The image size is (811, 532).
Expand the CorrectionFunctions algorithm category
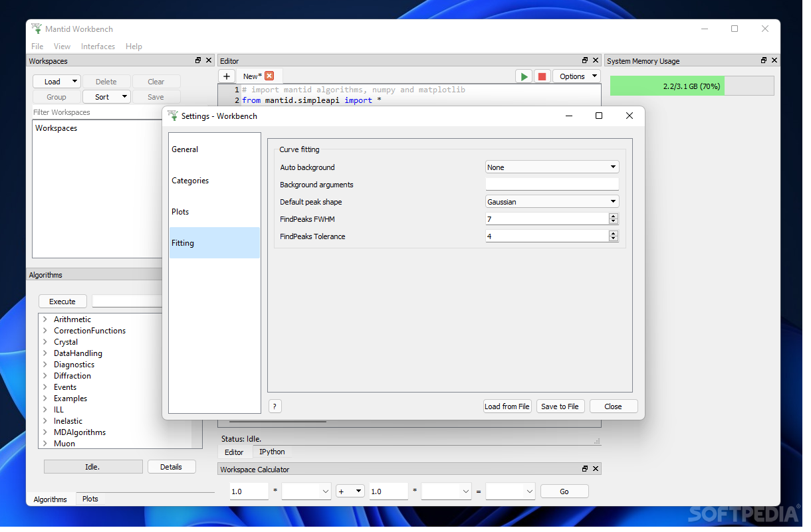tap(45, 331)
